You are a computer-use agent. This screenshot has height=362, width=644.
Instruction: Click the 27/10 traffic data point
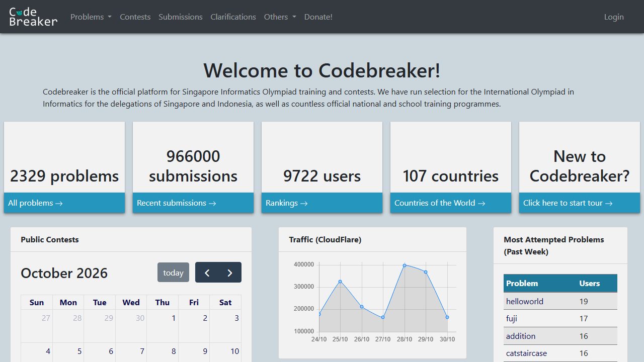tap(383, 317)
